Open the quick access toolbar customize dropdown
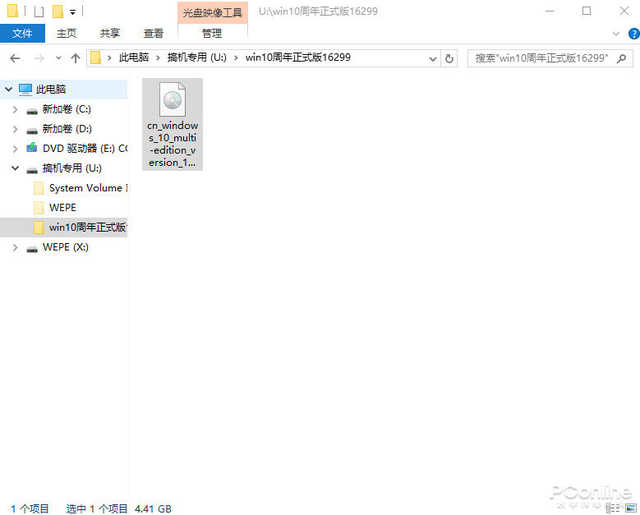 coord(72,12)
